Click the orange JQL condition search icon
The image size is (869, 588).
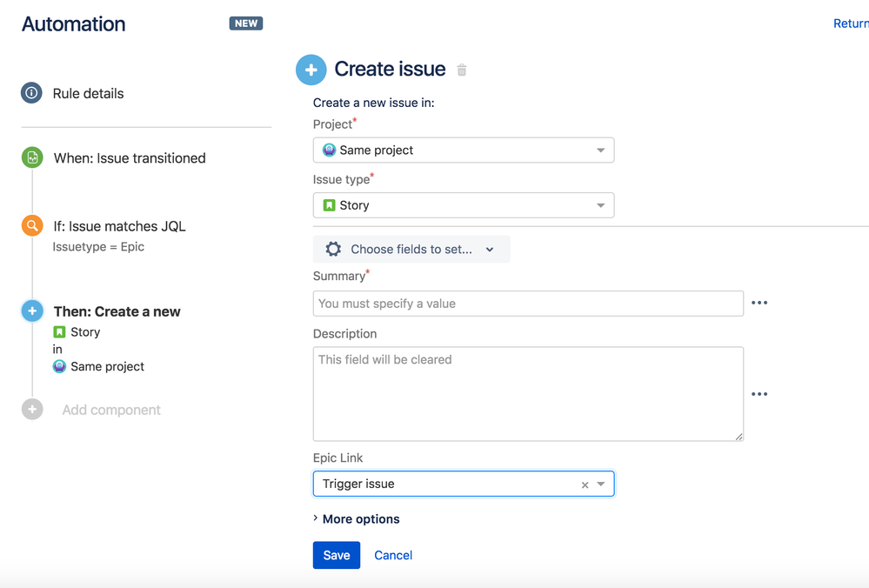[x=32, y=225]
